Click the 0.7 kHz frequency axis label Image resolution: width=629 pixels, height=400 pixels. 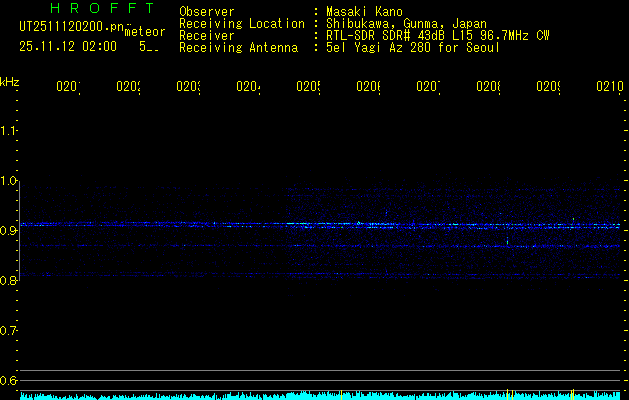click(10, 330)
